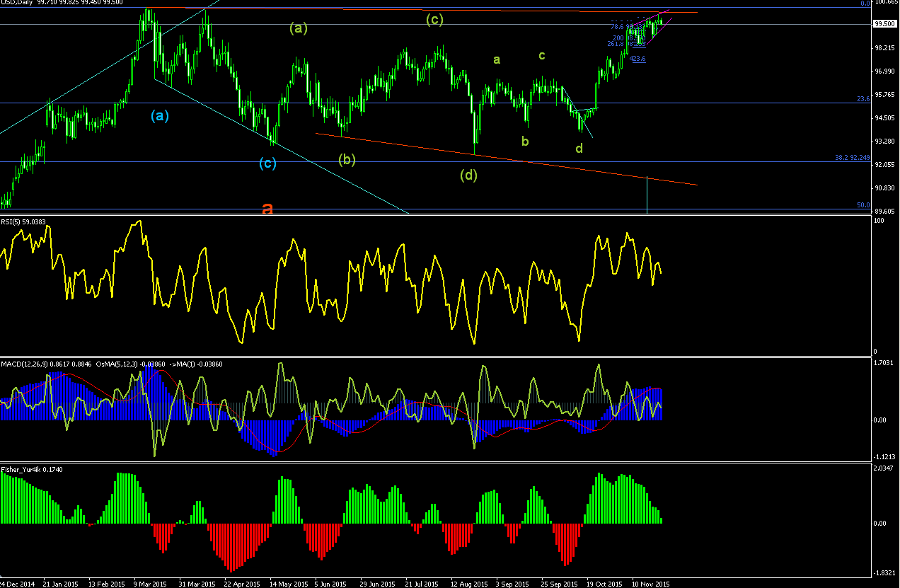Image resolution: width=900 pixels, height=588 pixels.
Task: Click the 93.280 price axis value
Action: pyautogui.click(x=885, y=142)
